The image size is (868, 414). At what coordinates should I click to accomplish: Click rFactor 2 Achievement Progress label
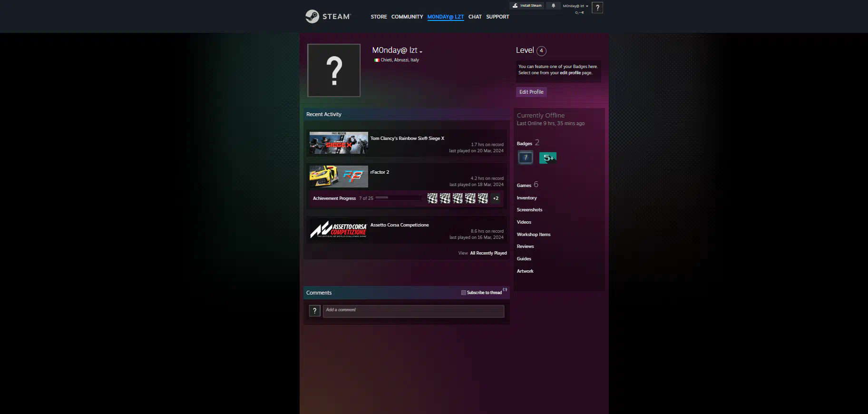tap(334, 198)
